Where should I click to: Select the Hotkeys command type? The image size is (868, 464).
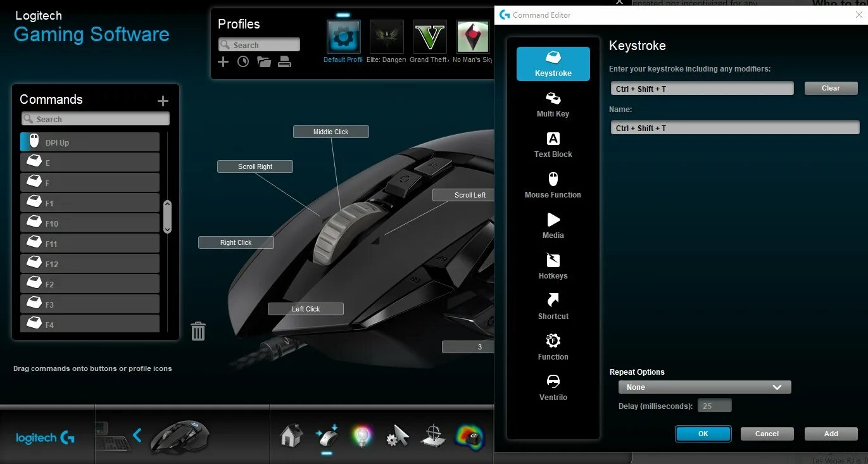click(553, 266)
